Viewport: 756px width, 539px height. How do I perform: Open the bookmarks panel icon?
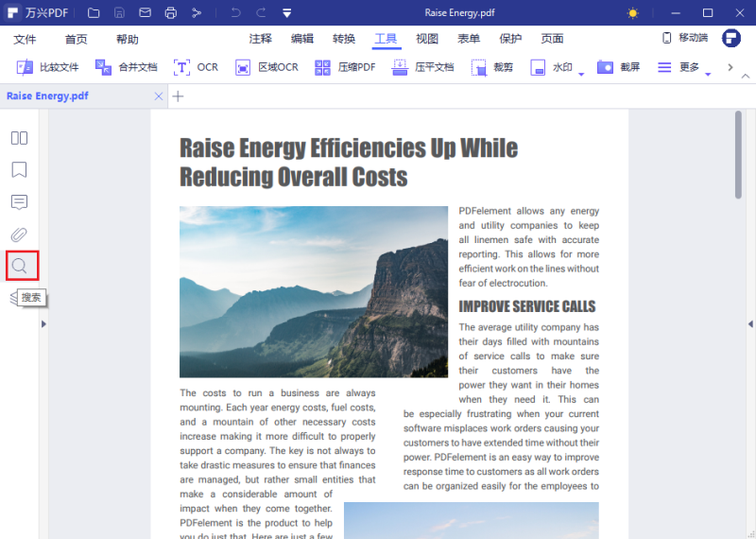click(19, 170)
